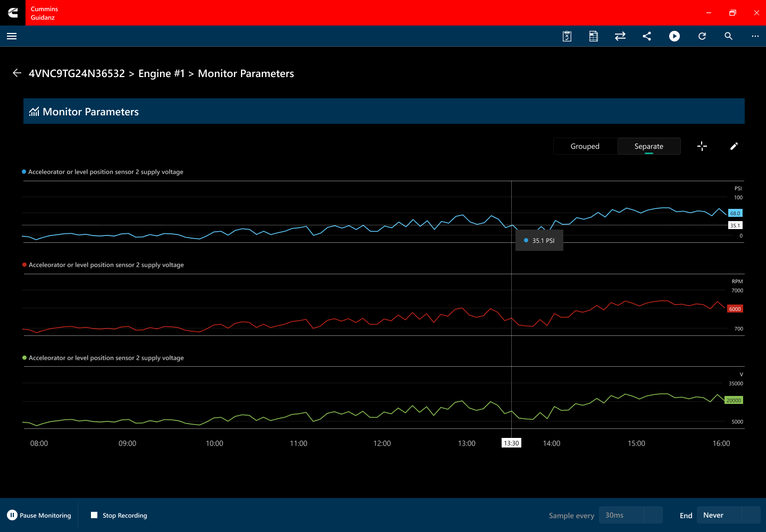
Task: Click the 6000 red value tag
Action: pos(735,309)
